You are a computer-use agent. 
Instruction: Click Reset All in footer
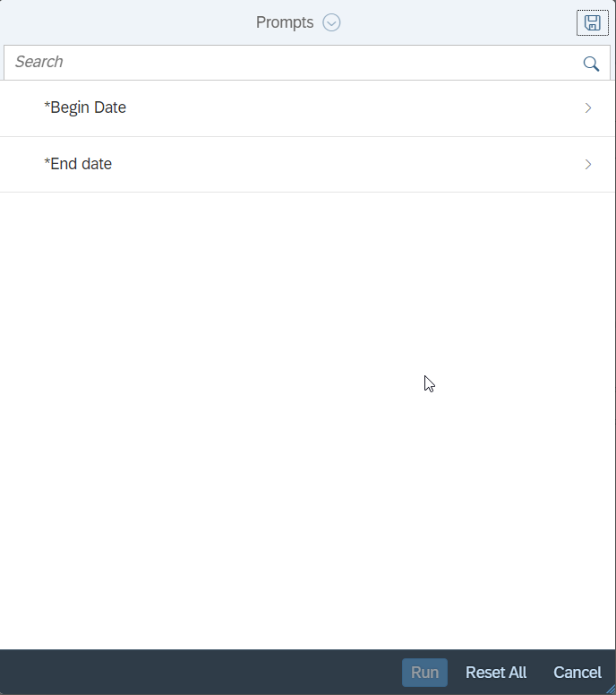pos(496,673)
